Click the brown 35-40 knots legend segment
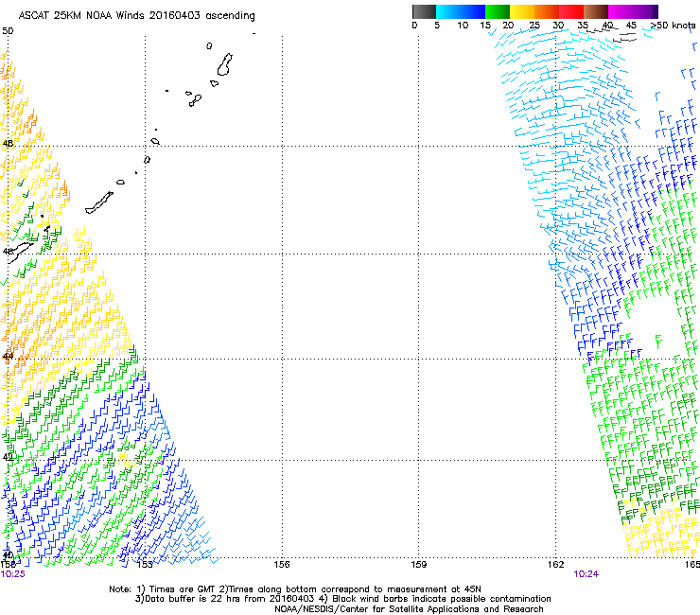 [596, 11]
